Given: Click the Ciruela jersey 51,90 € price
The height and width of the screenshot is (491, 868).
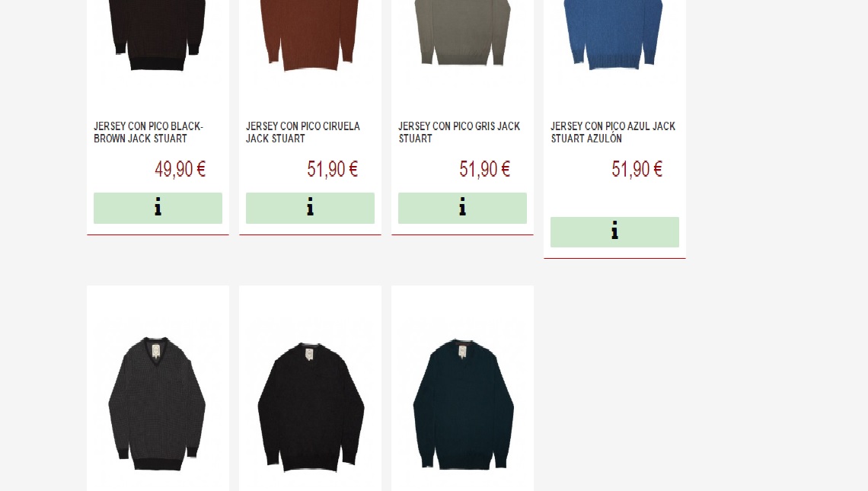Looking at the screenshot, I should pyautogui.click(x=332, y=169).
